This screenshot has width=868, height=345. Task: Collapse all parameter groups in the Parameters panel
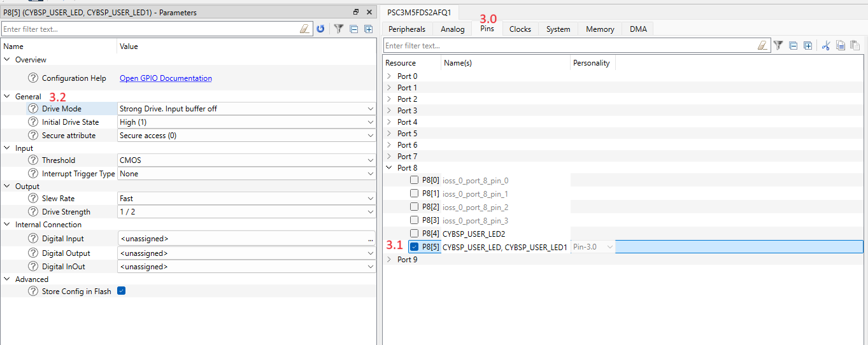(x=353, y=29)
